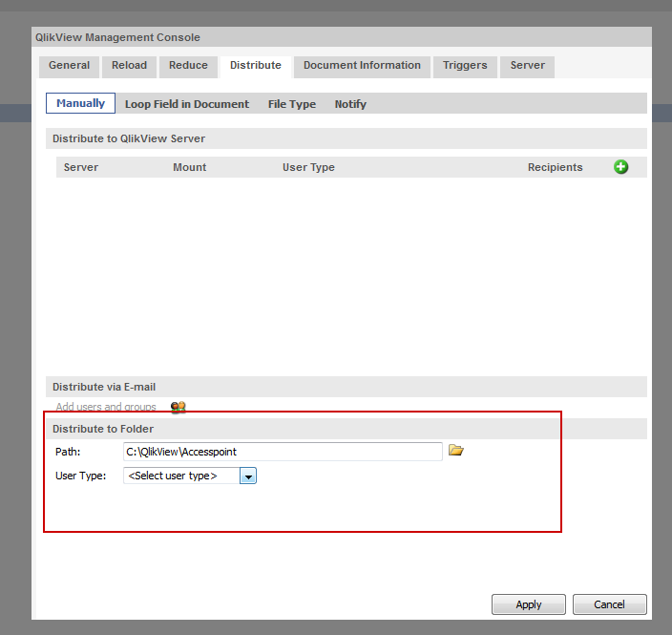Click into the Path input field
Viewport: 672px width, 635px height.
point(283,452)
